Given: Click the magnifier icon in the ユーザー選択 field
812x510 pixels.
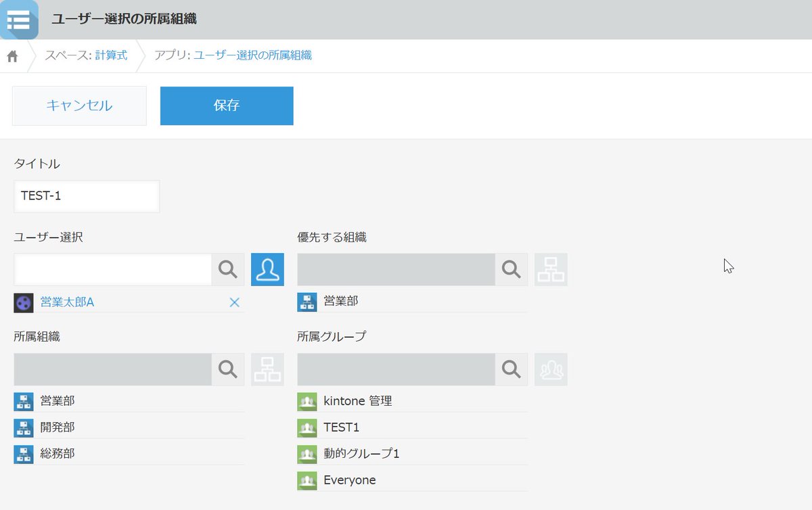Looking at the screenshot, I should (228, 269).
